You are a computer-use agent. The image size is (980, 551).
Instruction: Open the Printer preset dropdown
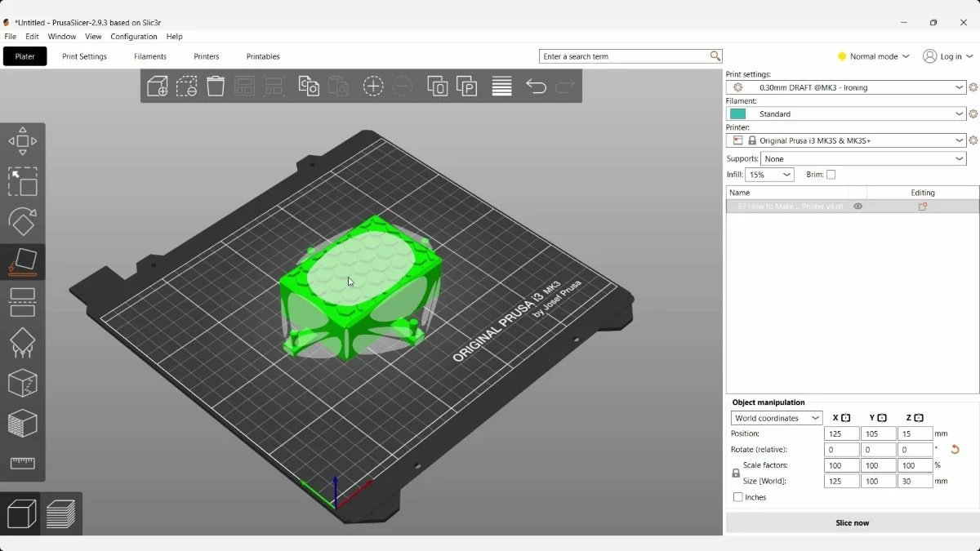click(846, 140)
